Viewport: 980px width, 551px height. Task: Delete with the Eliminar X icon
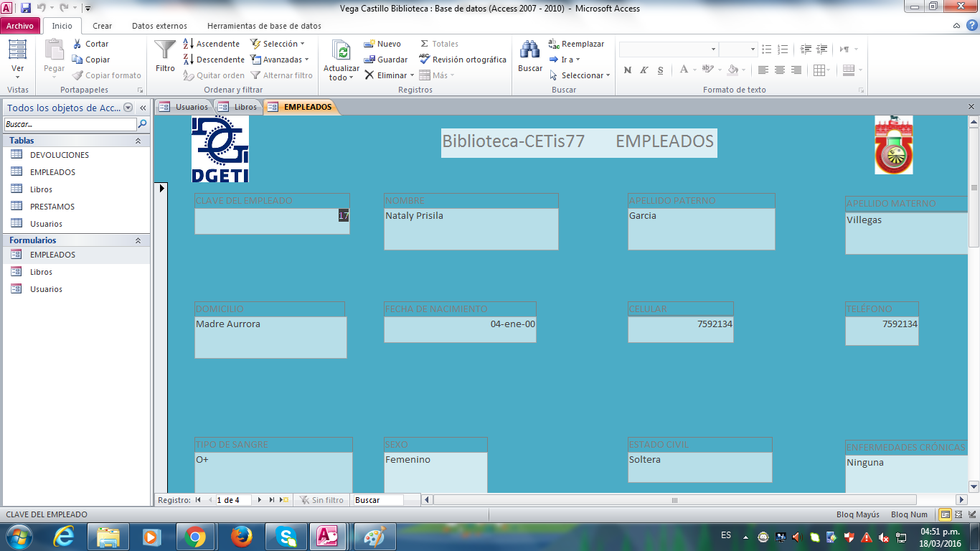(x=369, y=75)
